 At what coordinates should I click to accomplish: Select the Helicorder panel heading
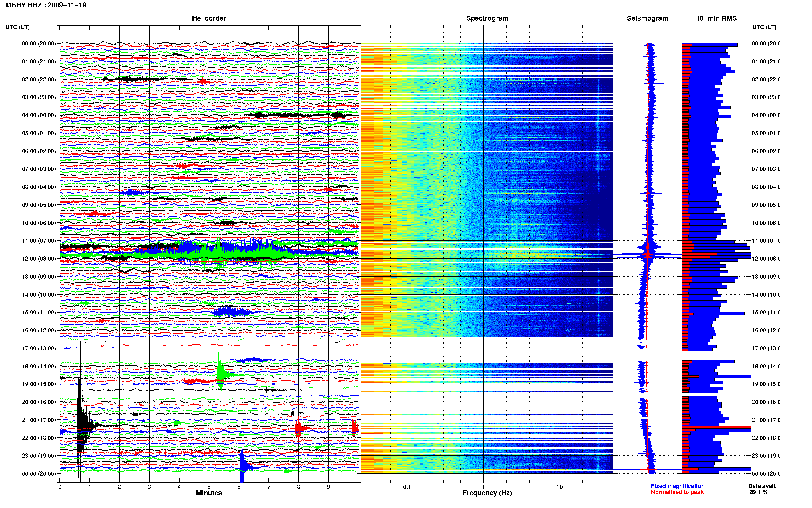click(x=209, y=18)
